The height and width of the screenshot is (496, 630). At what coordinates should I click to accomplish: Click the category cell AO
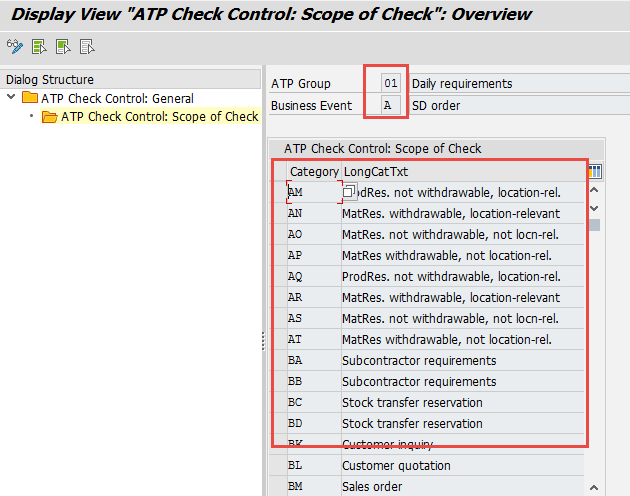coord(314,234)
